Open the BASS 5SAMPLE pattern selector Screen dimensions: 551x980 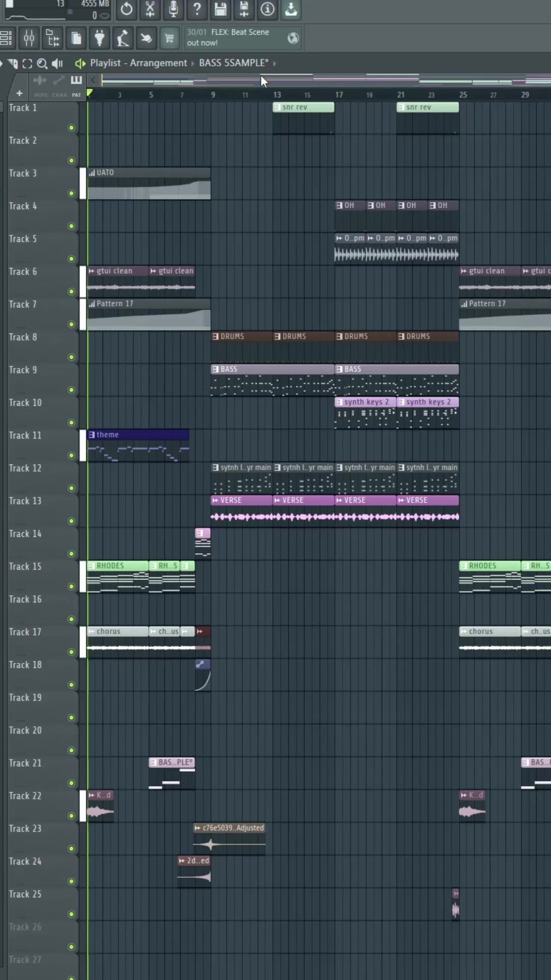234,63
